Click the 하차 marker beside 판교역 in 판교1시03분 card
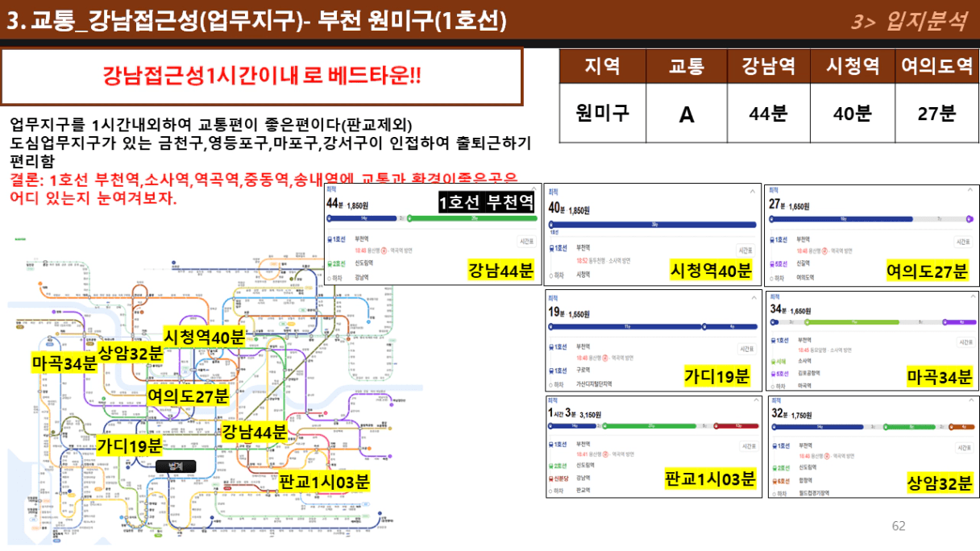Image resolution: width=980 pixels, height=551 pixels. [556, 491]
